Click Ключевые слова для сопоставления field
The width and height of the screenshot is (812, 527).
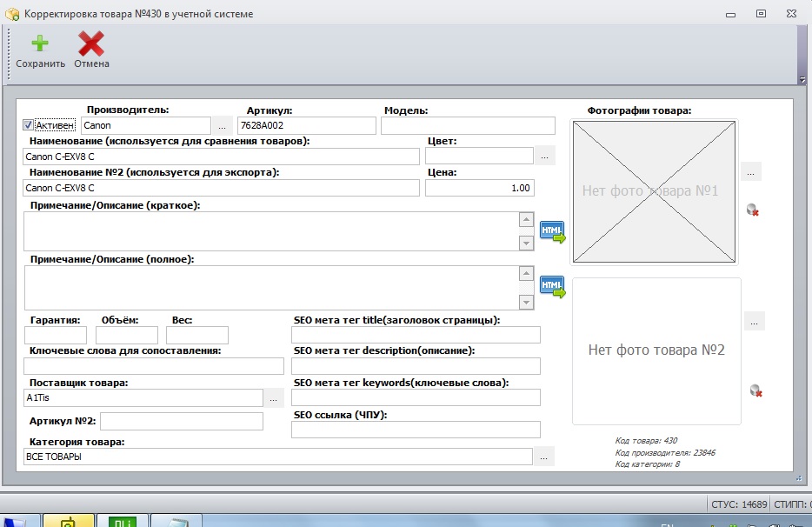coord(154,366)
